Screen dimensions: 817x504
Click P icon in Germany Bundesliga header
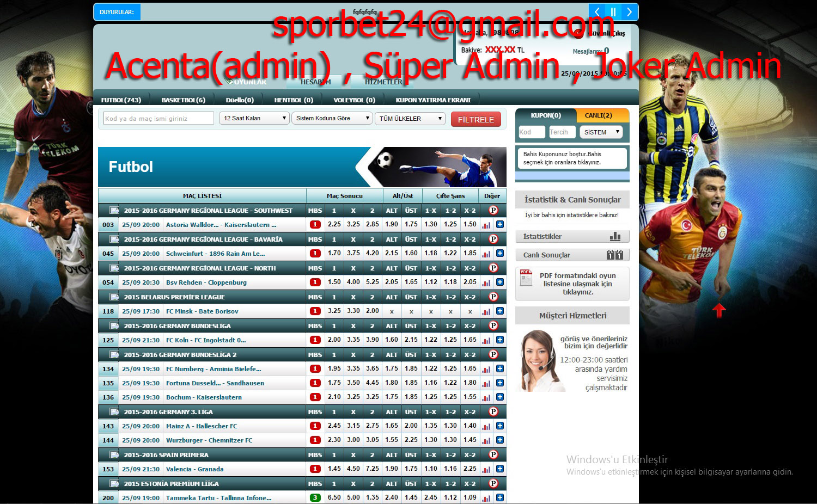coord(493,325)
